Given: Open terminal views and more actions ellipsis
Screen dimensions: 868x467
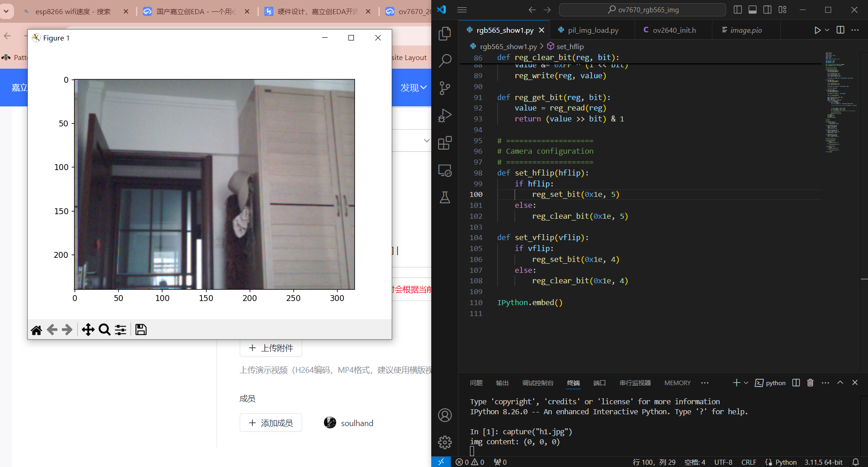Looking at the screenshot, I should click(x=825, y=383).
